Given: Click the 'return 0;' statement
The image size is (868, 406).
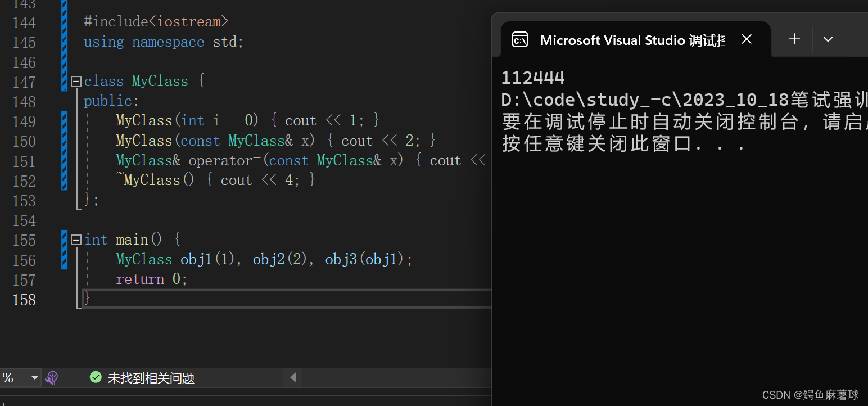Looking at the screenshot, I should click(x=152, y=279).
